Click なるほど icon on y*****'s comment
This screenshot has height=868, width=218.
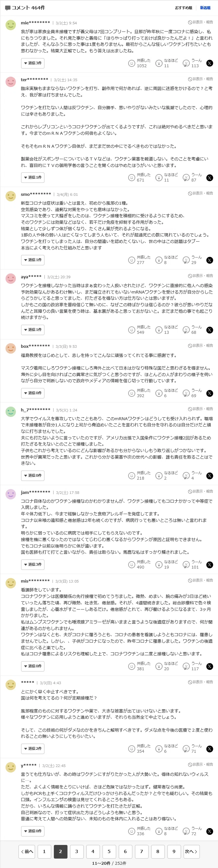(159, 831)
